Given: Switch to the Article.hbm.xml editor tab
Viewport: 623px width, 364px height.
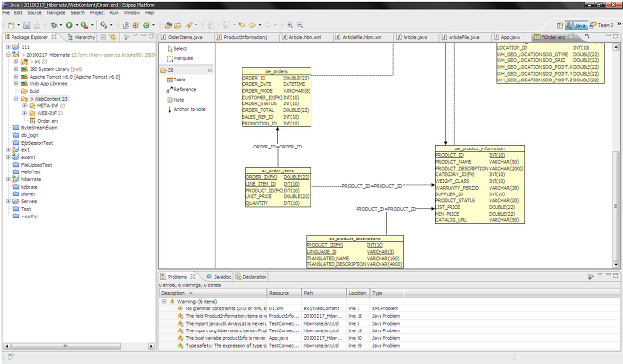Looking at the screenshot, I should coord(305,37).
